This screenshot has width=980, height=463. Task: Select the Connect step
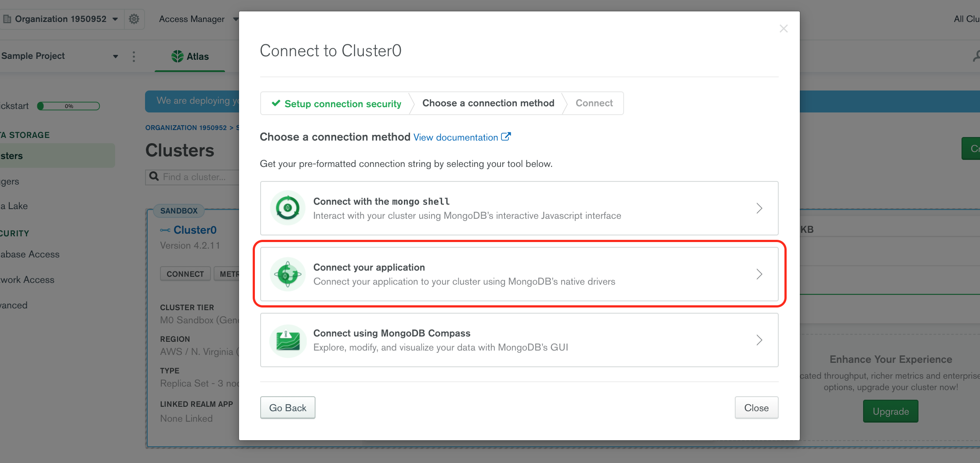tap(594, 103)
